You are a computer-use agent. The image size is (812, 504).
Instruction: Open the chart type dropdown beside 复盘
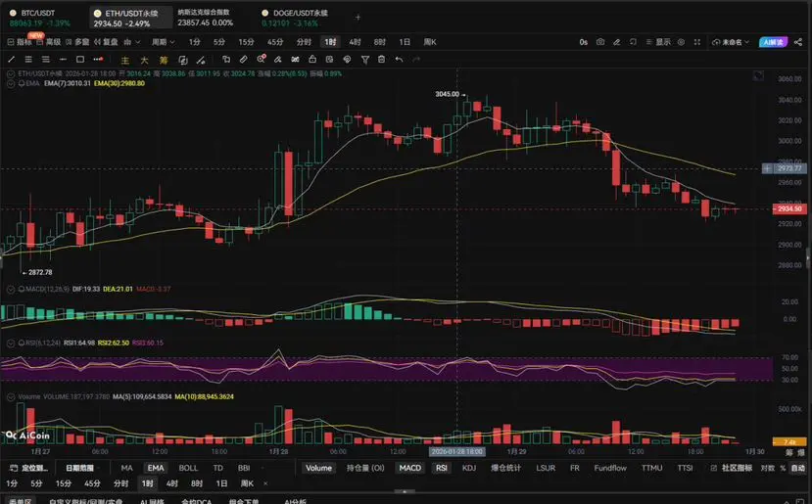click(131, 42)
